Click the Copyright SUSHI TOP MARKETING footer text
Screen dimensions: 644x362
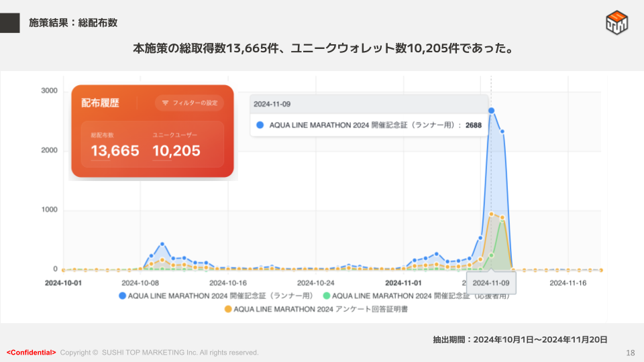tap(160, 353)
